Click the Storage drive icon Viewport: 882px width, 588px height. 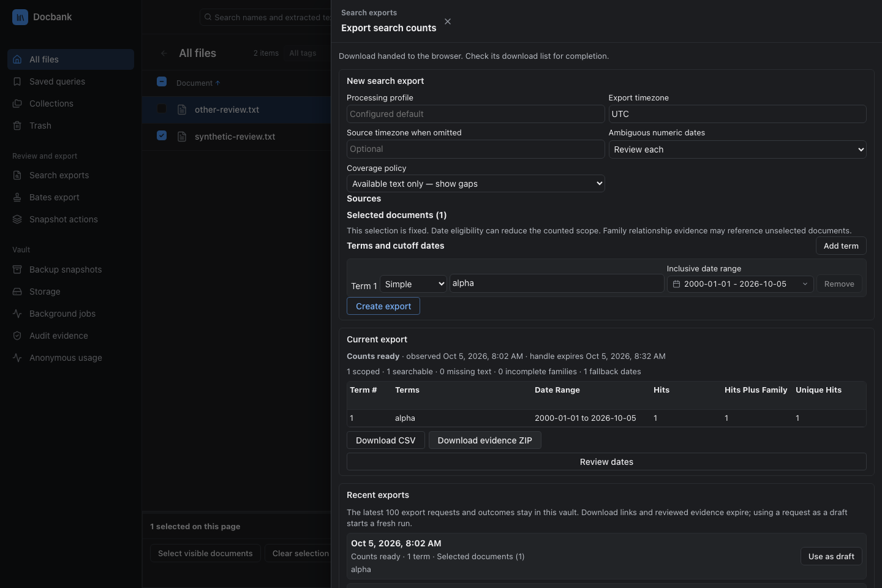click(x=17, y=292)
